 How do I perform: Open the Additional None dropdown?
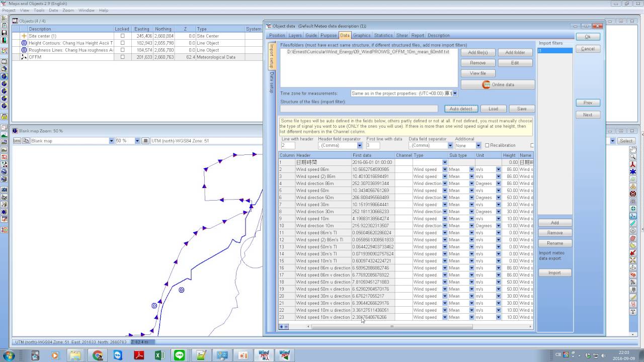[x=478, y=146]
